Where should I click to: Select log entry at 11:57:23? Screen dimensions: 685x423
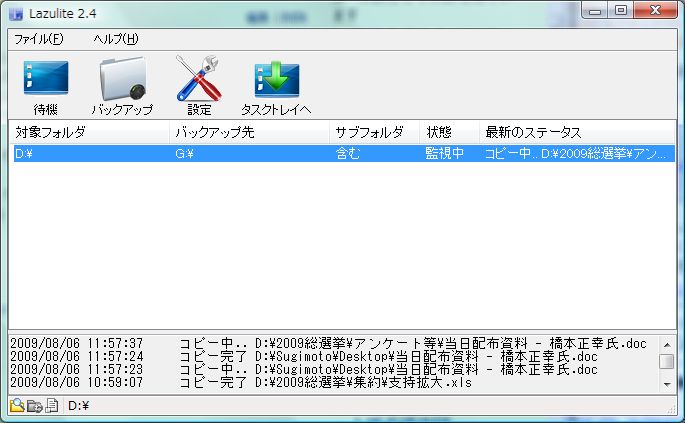[x=304, y=370]
